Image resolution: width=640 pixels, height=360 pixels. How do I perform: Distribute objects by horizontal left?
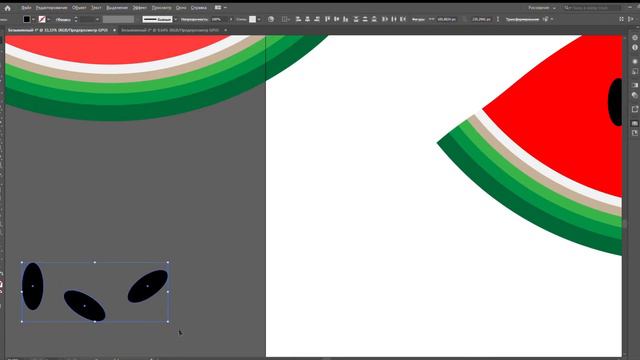pos(384,19)
